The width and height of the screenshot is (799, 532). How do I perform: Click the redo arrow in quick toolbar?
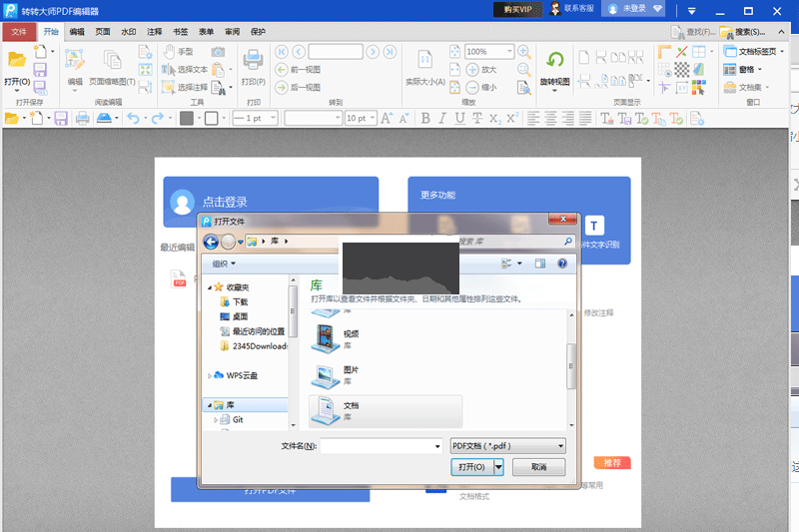(x=158, y=119)
